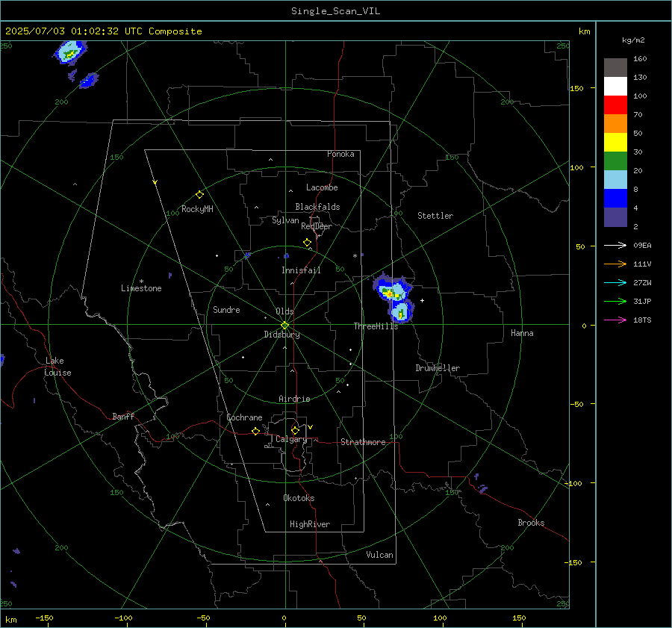Click the Stettler town label
Viewport: 672px width, 628px height.
[x=435, y=216]
